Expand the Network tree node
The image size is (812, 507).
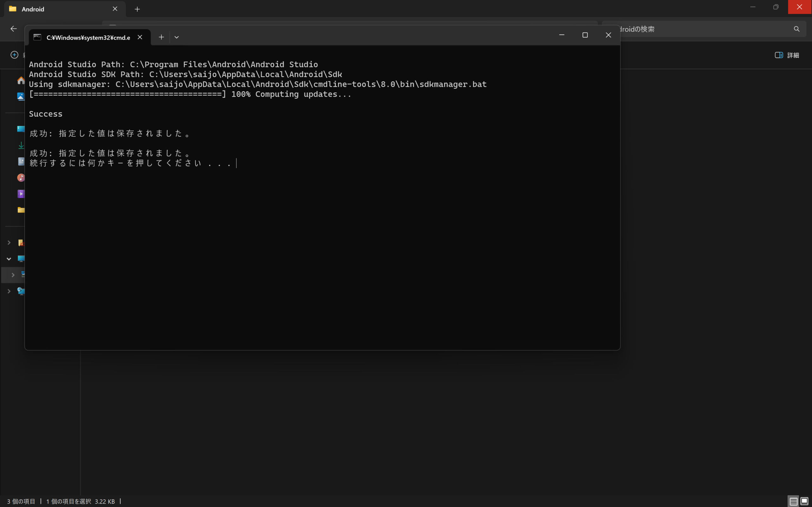coord(9,291)
